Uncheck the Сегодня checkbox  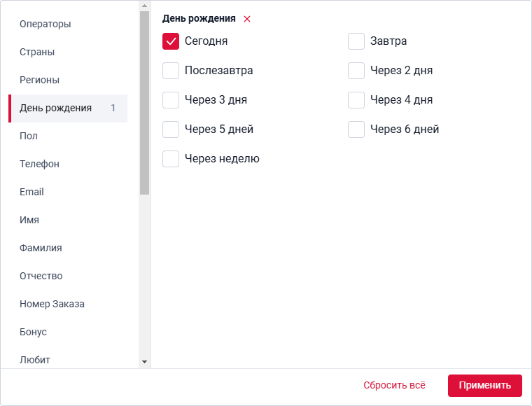click(x=171, y=41)
